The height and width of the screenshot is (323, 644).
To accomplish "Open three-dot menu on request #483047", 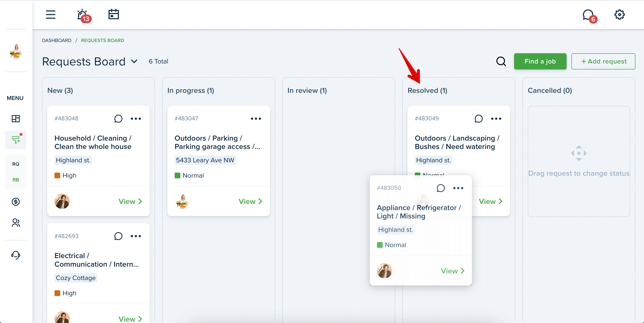I will pos(256,119).
